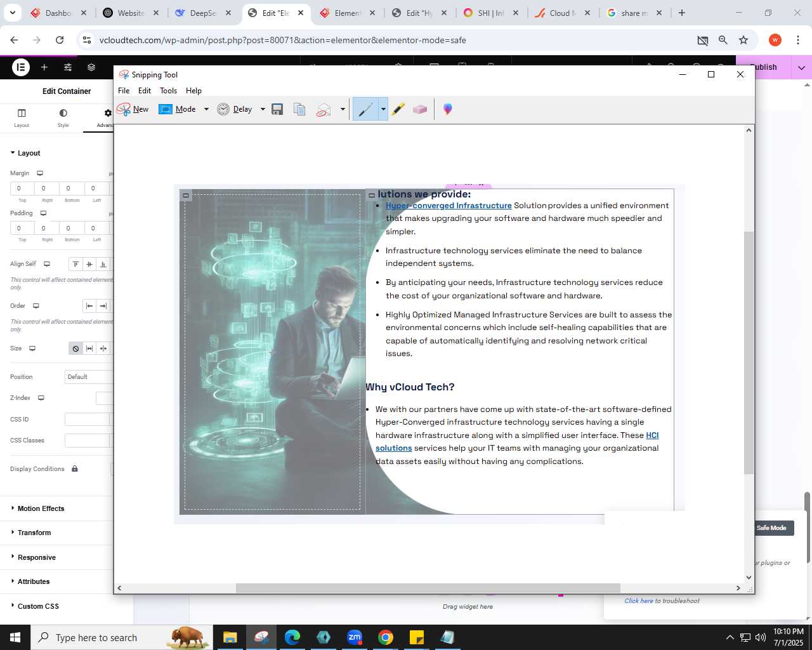Switch to the DeepSeek browser tab
The image size is (812, 650).
click(203, 13)
